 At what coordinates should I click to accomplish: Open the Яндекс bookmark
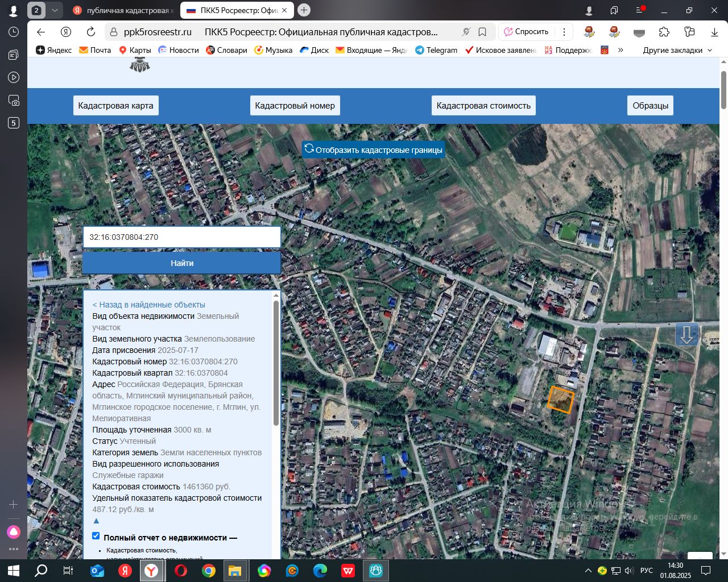point(54,50)
